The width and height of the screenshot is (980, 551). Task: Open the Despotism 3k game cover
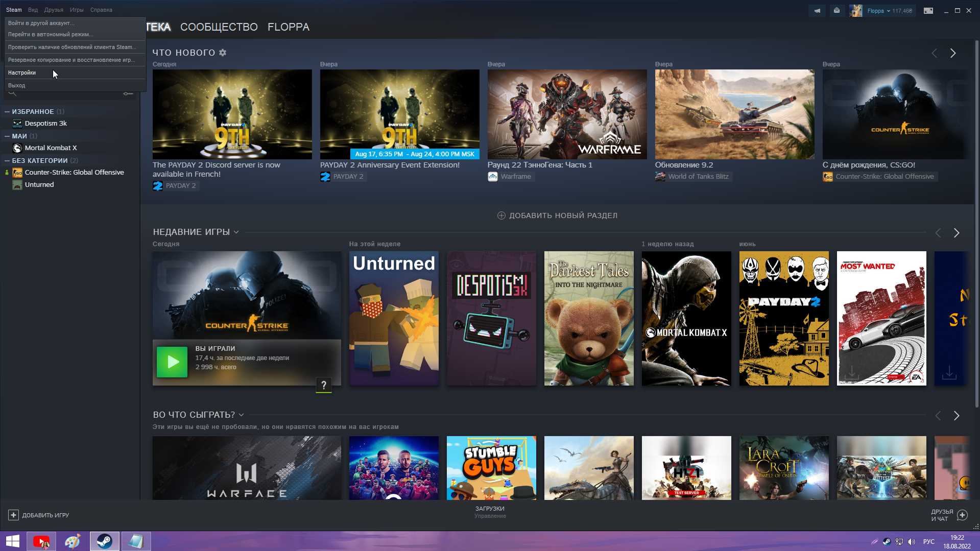click(x=491, y=318)
